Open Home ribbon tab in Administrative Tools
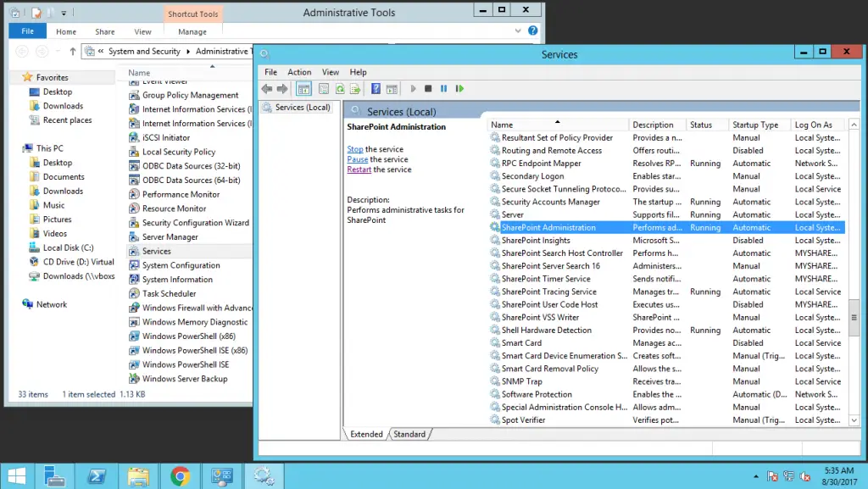Screen dimensions: 868x489 coord(66,31)
